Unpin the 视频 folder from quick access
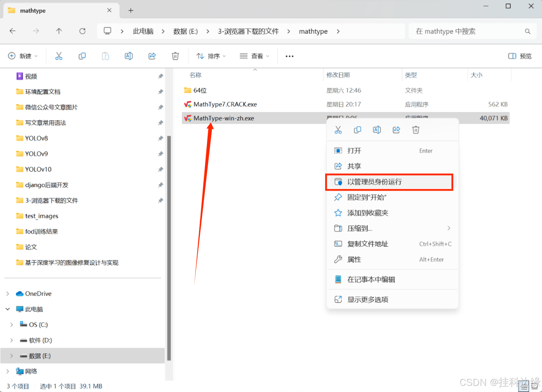The height and width of the screenshot is (392, 542). (160, 76)
